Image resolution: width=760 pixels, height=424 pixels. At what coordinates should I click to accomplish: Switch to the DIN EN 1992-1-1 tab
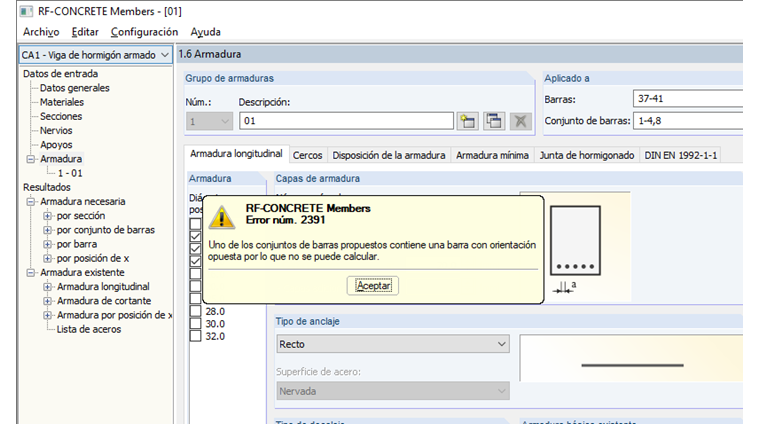(681, 155)
